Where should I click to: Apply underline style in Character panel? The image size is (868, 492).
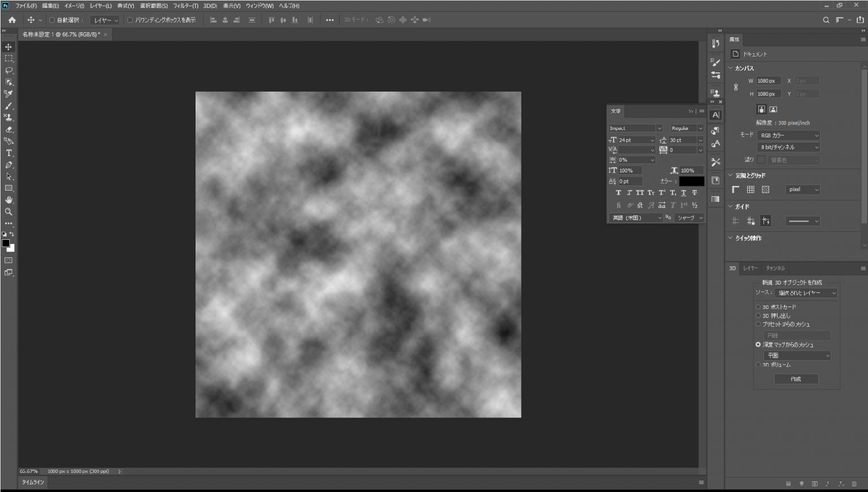683,192
